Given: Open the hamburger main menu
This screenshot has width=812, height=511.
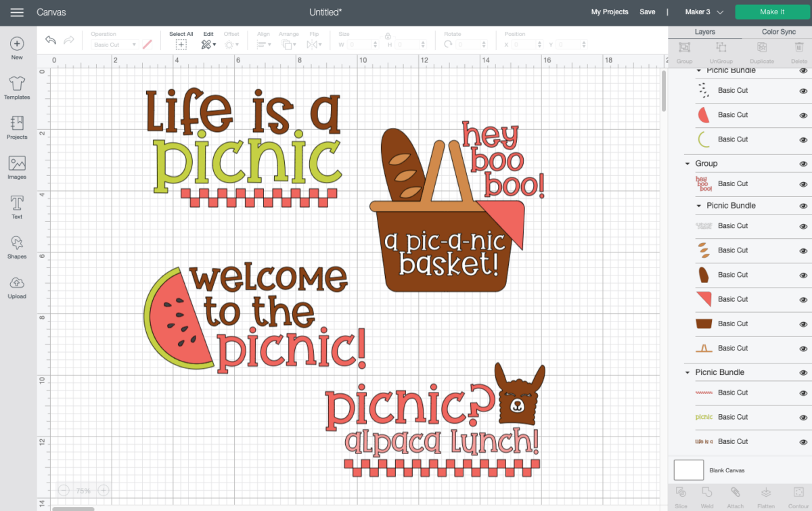Looking at the screenshot, I should (17, 12).
